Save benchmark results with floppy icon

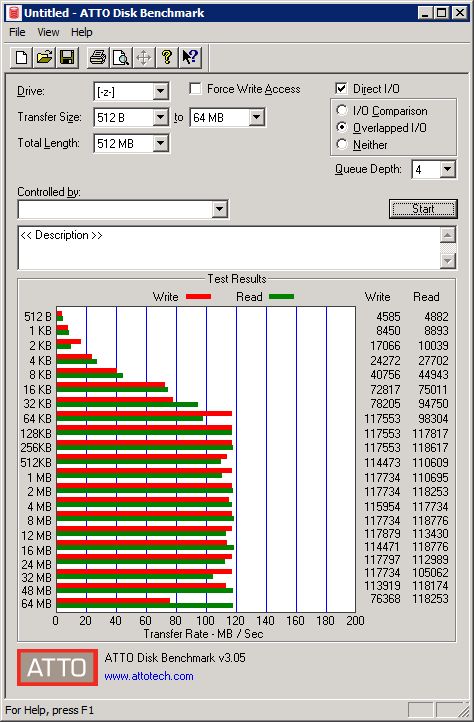click(67, 58)
